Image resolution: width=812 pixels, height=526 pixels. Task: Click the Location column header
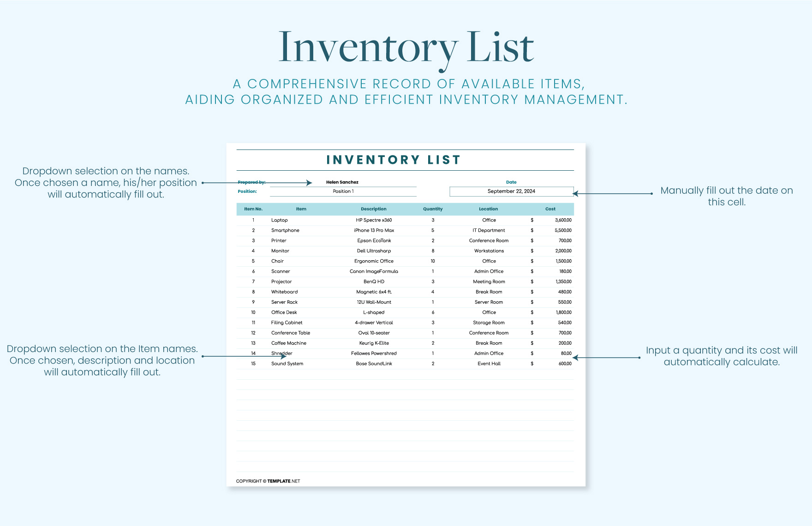click(489, 209)
